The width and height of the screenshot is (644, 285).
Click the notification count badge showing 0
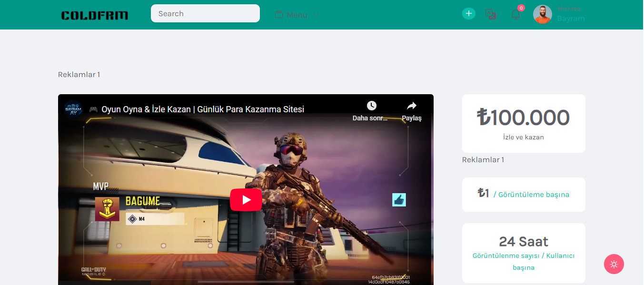coord(521,8)
